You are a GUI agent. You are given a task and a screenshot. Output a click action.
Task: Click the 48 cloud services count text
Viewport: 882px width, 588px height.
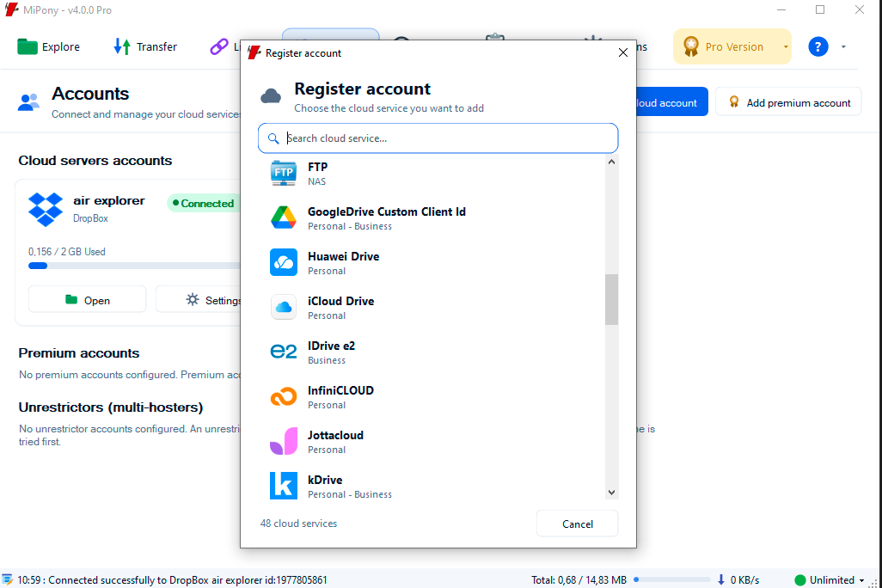[x=298, y=524]
